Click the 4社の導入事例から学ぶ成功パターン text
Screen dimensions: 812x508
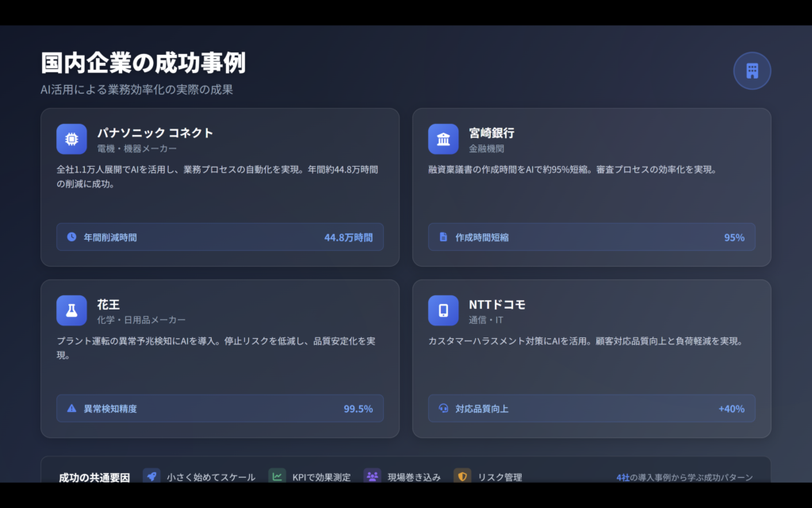[684, 477]
